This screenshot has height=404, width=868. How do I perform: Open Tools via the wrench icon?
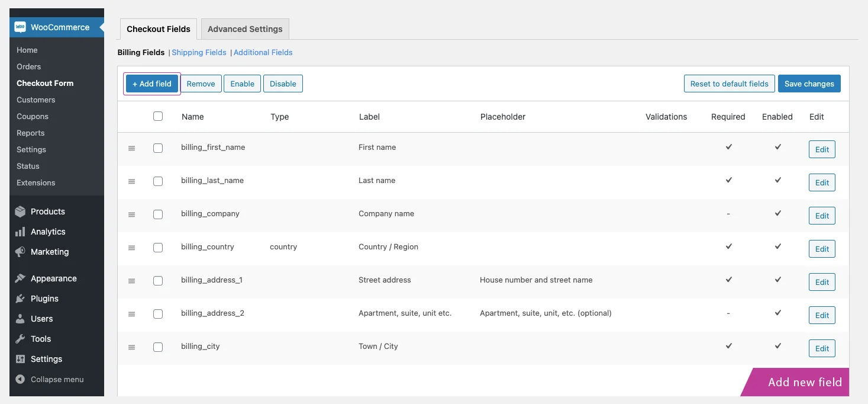[x=20, y=339]
